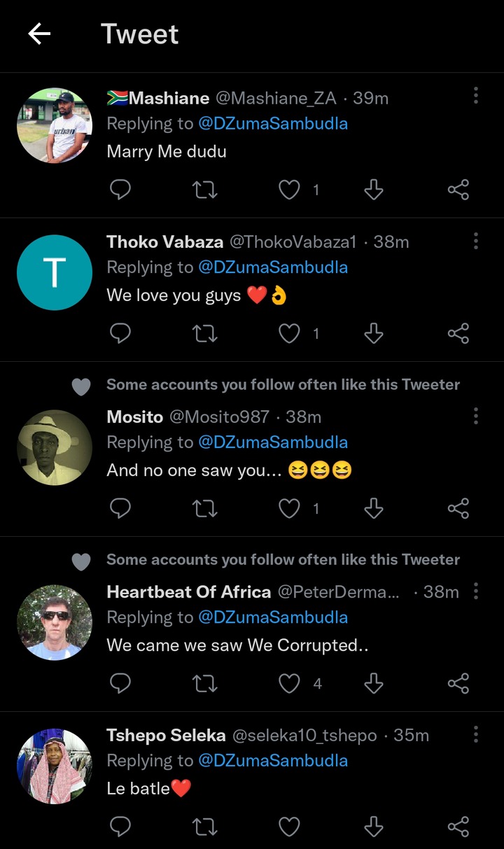Like Mashiane's "Marry Me dudu" tweet
The image size is (504, 849).
[x=289, y=190]
